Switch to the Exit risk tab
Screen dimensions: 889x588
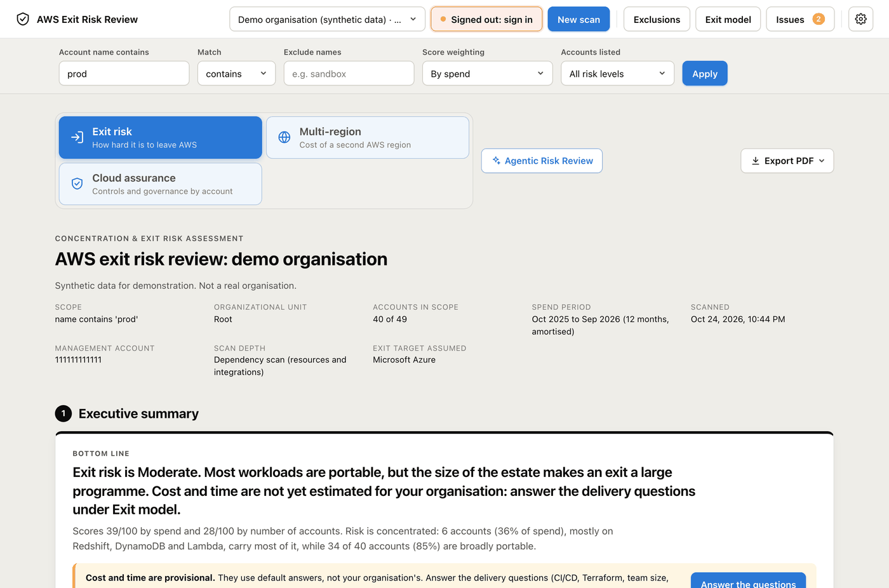click(160, 137)
